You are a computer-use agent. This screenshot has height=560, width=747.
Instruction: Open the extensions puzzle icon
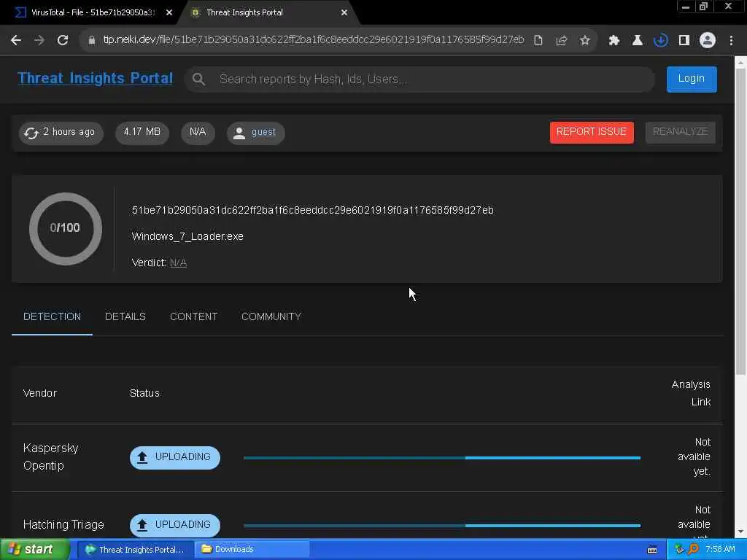614,40
